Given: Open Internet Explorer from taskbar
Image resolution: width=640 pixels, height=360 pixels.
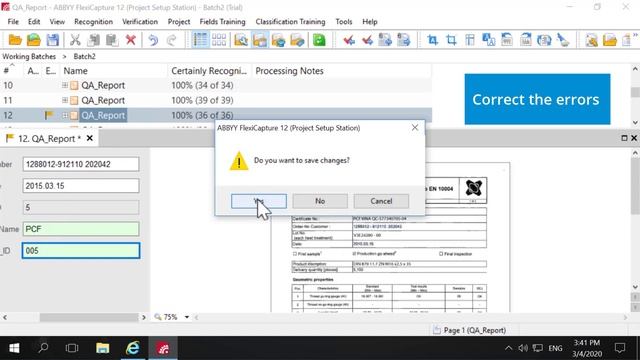Looking at the screenshot, I should click(133, 348).
